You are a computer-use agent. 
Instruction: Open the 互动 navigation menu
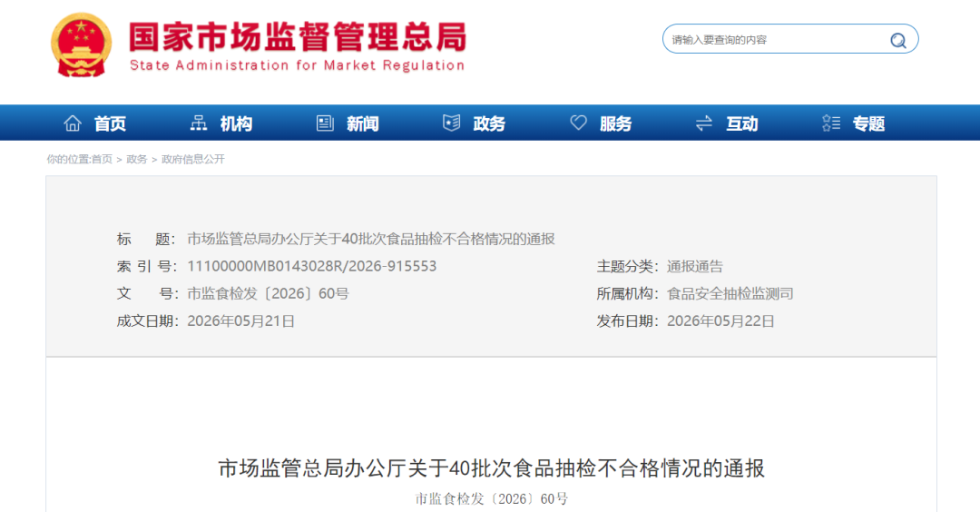coord(742,123)
